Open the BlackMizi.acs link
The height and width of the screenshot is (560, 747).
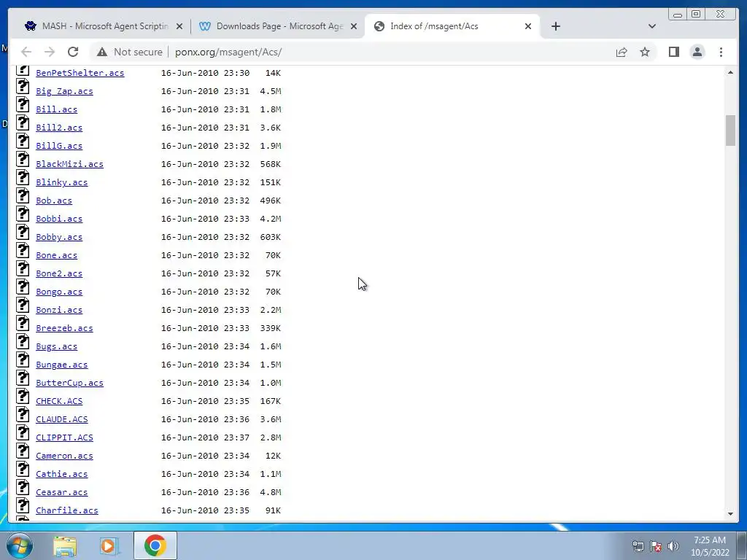[x=69, y=164]
